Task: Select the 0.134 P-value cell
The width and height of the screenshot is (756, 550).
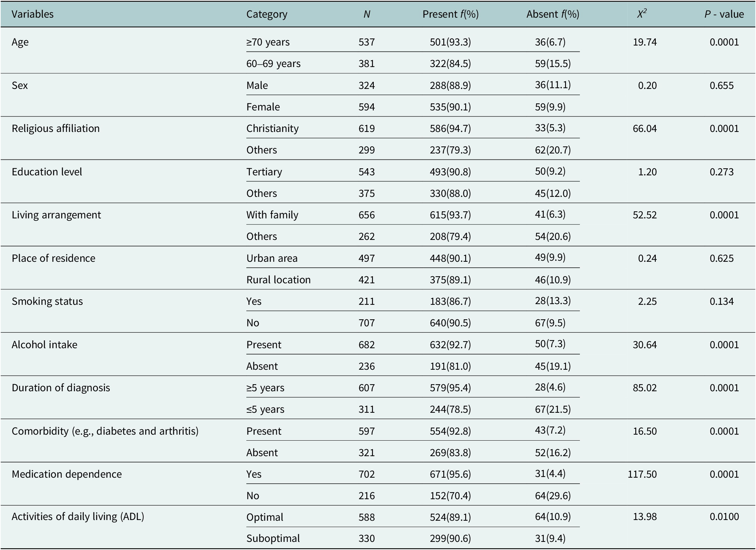Action: click(x=722, y=301)
